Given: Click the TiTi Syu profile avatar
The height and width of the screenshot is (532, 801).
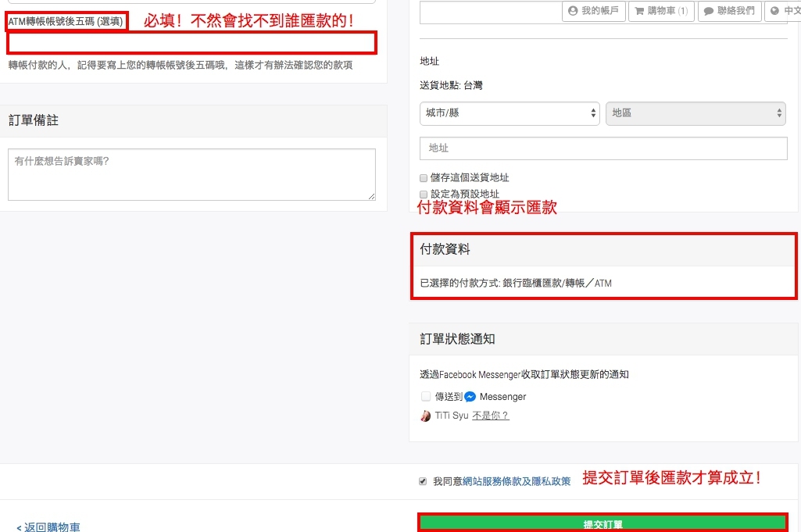Looking at the screenshot, I should (425, 416).
